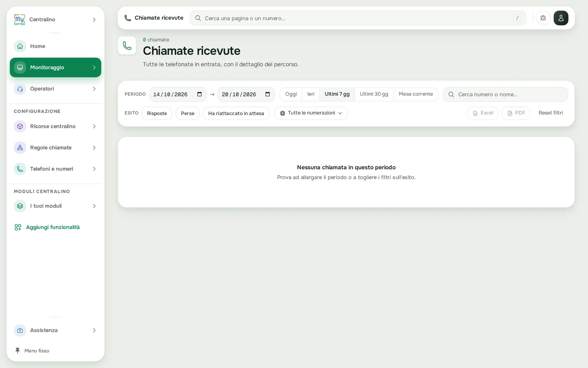Click the phone icon beside Chiamate ricevute breadcrumb
Viewport: 588px width, 368px height.
coord(128,18)
